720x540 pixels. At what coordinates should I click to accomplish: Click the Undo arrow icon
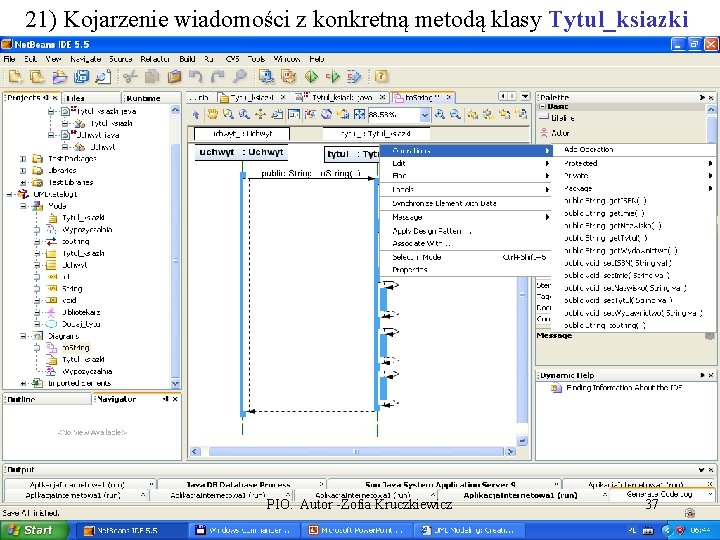coord(196,77)
